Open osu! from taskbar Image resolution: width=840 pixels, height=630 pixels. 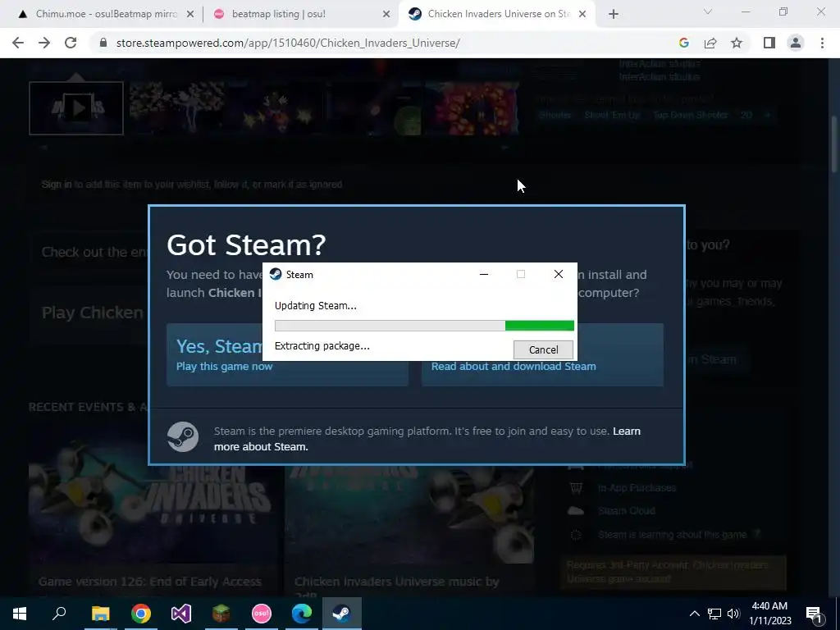262,614
